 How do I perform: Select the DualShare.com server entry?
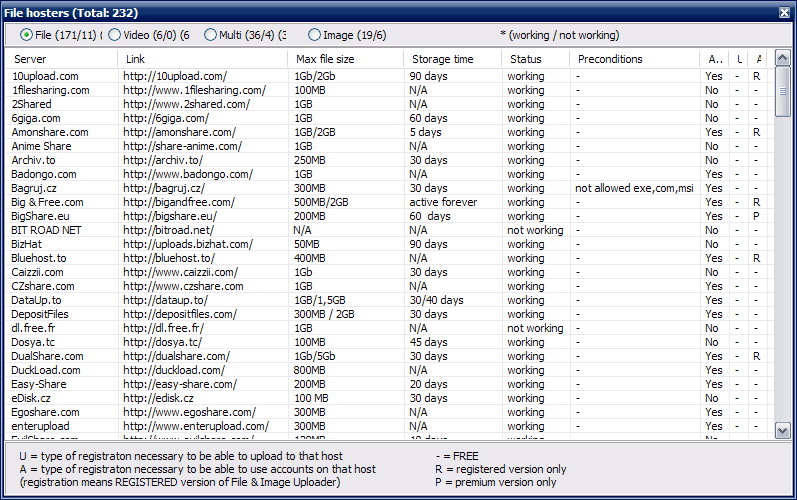point(48,356)
